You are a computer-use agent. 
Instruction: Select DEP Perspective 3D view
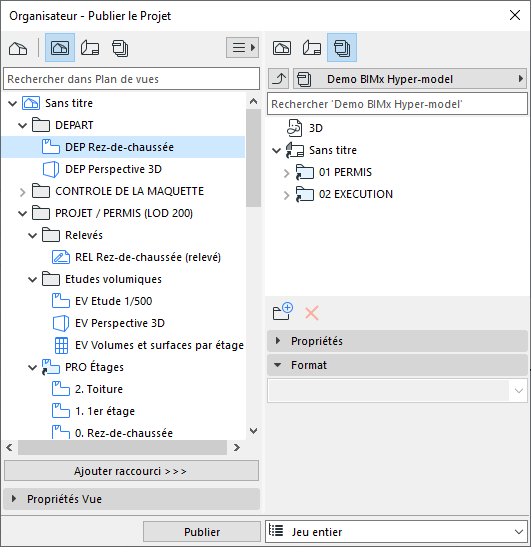coord(113,169)
